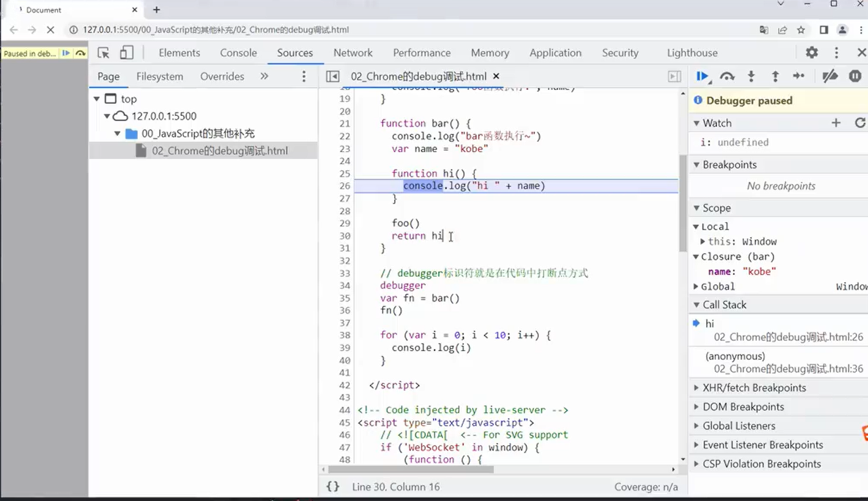Open the Security panel

click(x=620, y=52)
